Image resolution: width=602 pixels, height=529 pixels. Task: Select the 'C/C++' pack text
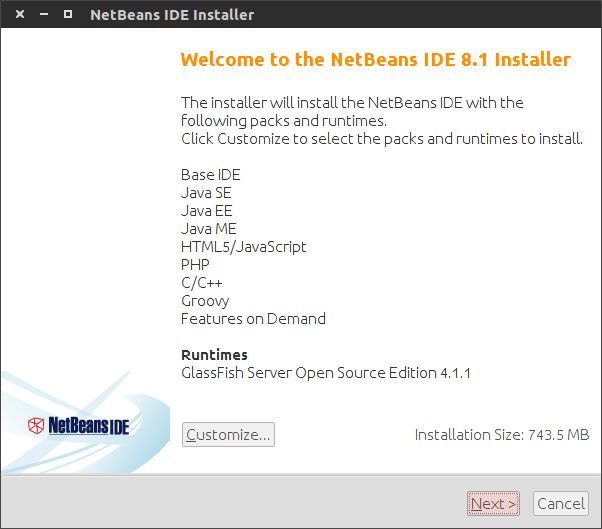point(202,283)
